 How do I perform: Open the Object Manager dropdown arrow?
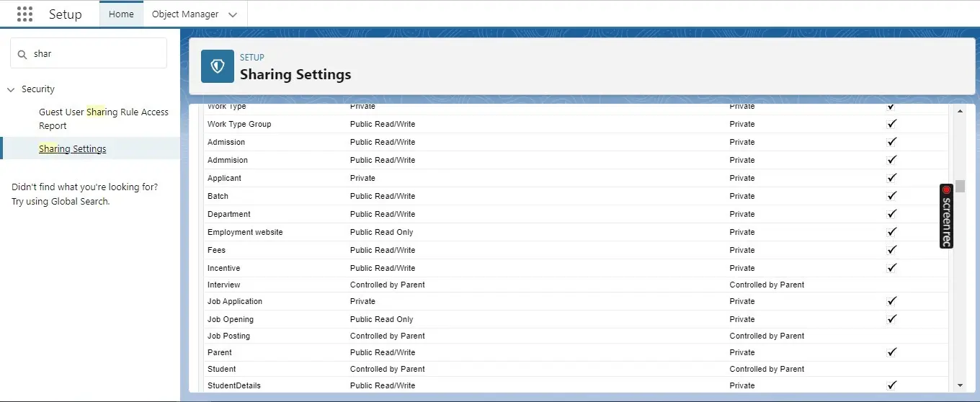tap(232, 14)
